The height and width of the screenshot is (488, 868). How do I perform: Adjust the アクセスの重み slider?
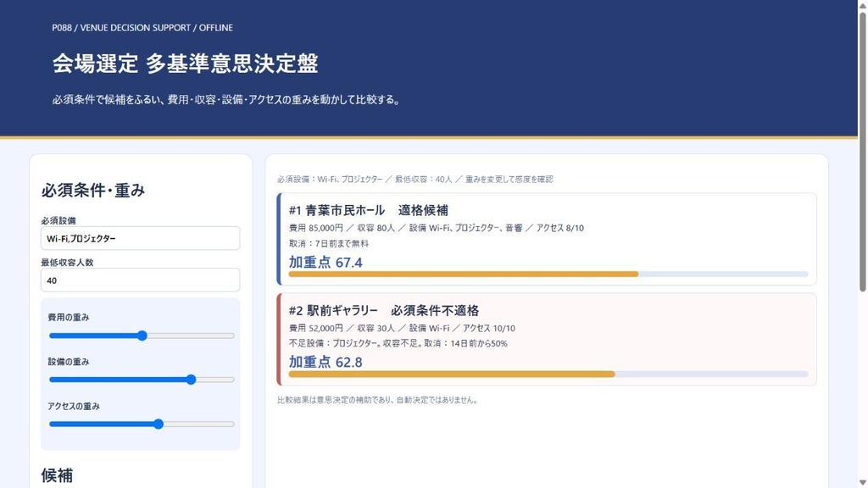pyautogui.click(x=142, y=424)
